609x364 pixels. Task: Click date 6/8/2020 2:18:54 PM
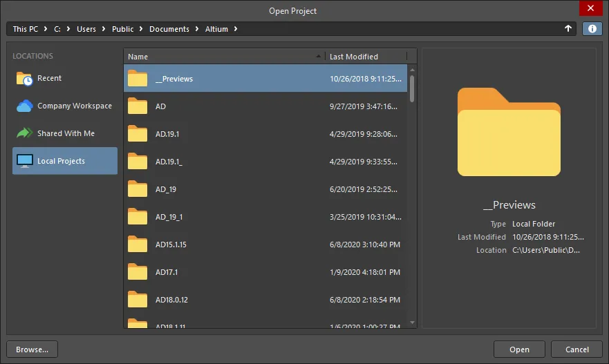(365, 300)
